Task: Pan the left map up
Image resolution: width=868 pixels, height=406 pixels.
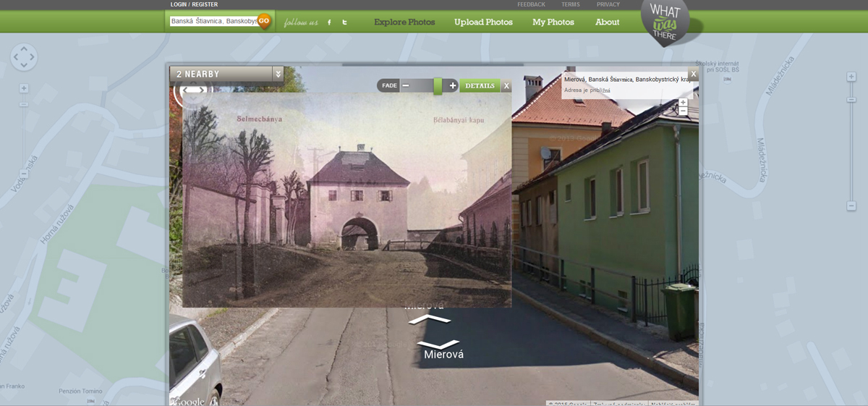Action: tap(24, 49)
